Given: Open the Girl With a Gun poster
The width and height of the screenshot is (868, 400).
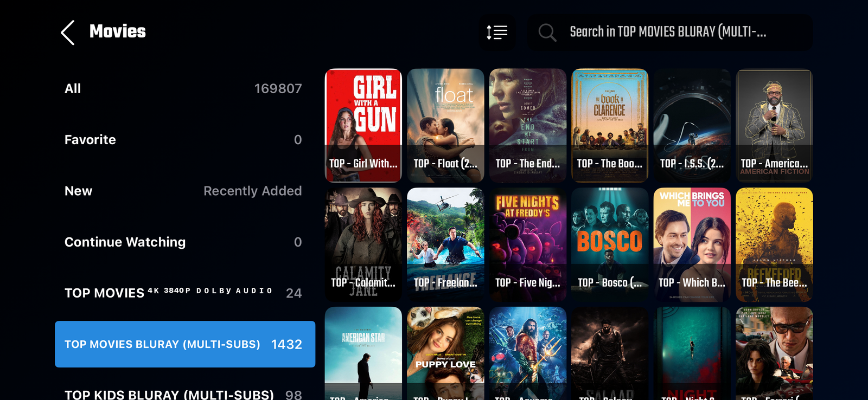Looking at the screenshot, I should coord(363,125).
